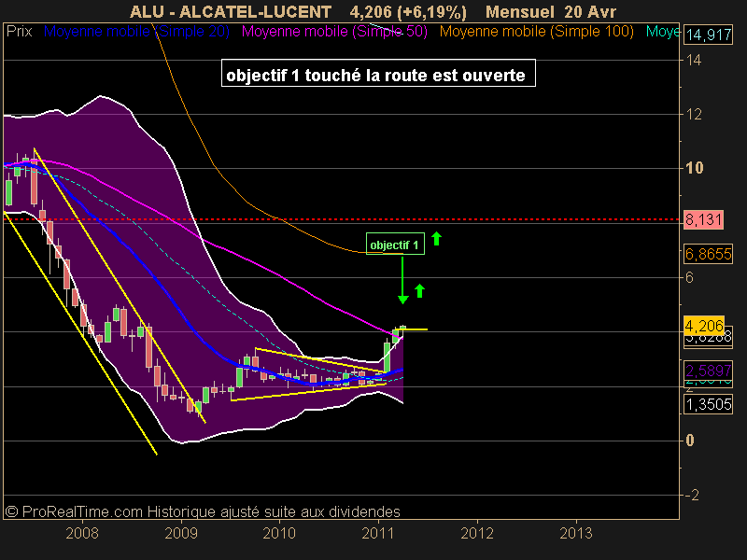Viewport: 747px width, 560px height.
Task: Click the ProRealTime.com copyright text
Action: coord(203,511)
